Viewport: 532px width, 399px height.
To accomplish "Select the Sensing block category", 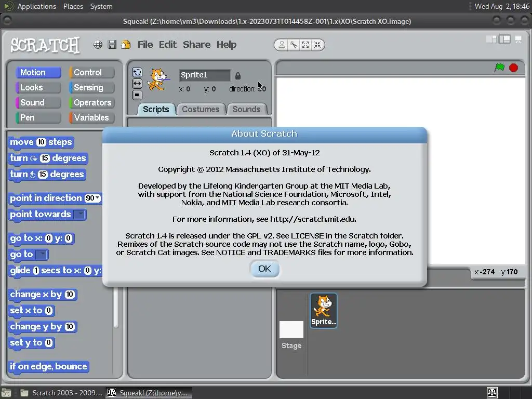I will [x=91, y=87].
